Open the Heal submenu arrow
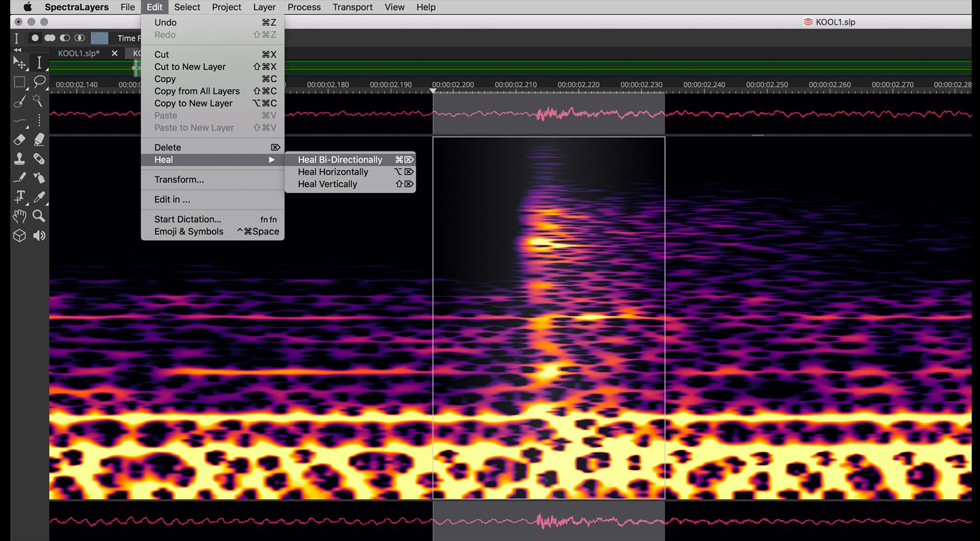Image resolution: width=980 pixels, height=541 pixels. tap(272, 160)
